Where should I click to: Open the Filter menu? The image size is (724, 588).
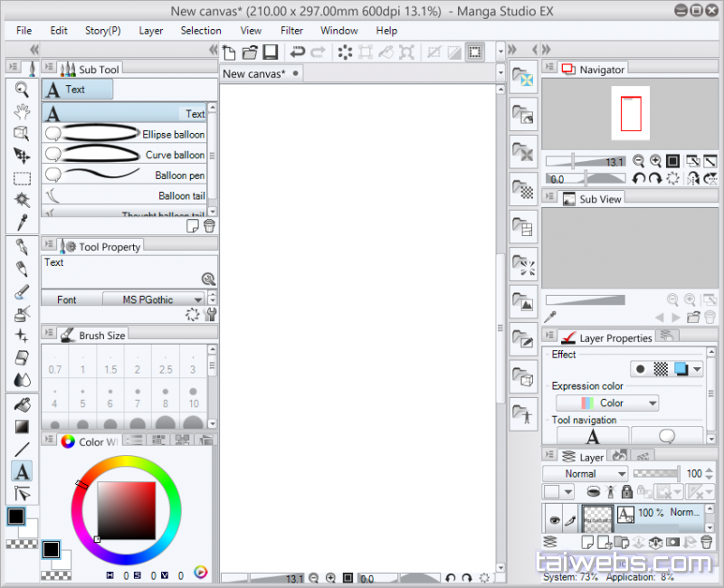pos(291,30)
